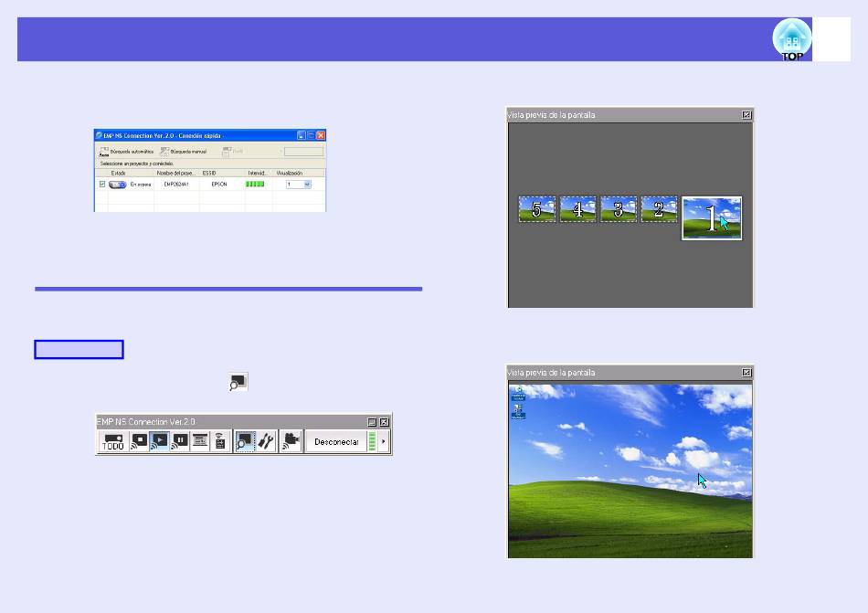
Task: Click the Desconectar button
Action: pyautogui.click(x=336, y=442)
